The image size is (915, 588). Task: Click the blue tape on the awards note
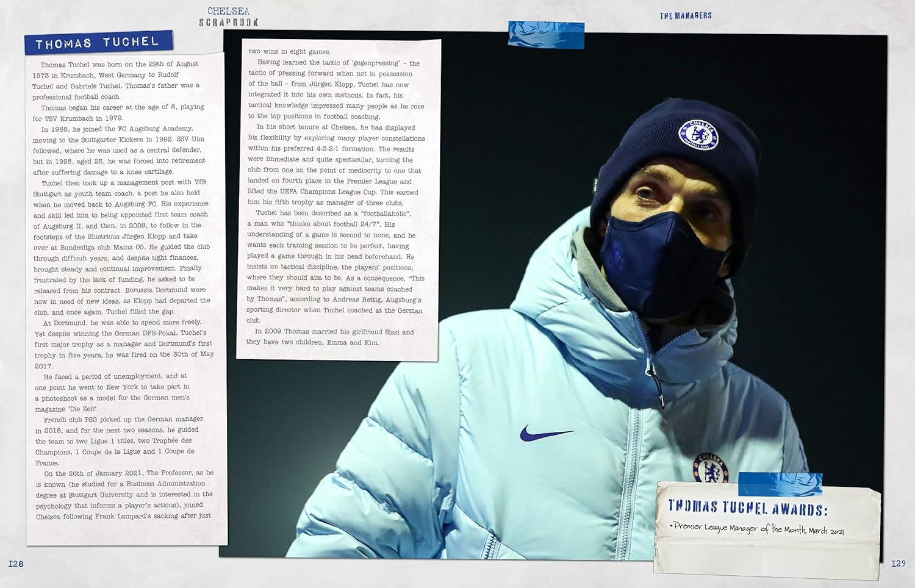[x=780, y=484]
